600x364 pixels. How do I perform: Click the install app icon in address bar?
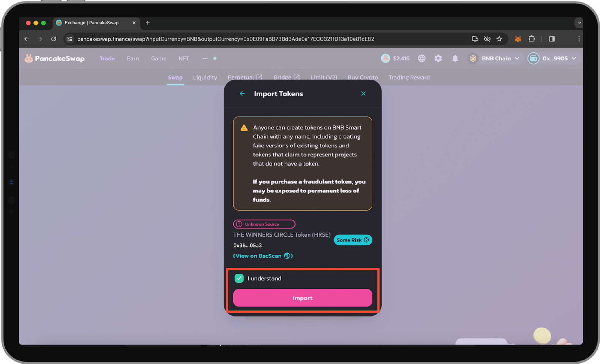475,39
